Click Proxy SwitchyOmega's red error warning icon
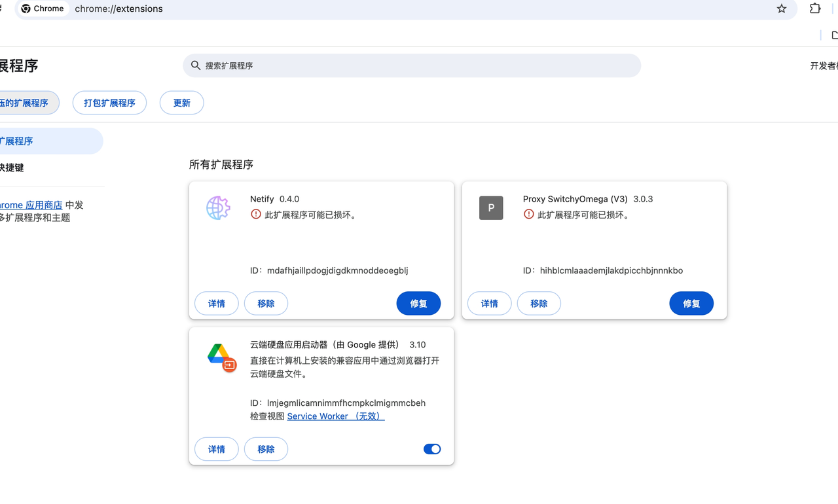The width and height of the screenshot is (838, 504). (x=529, y=215)
